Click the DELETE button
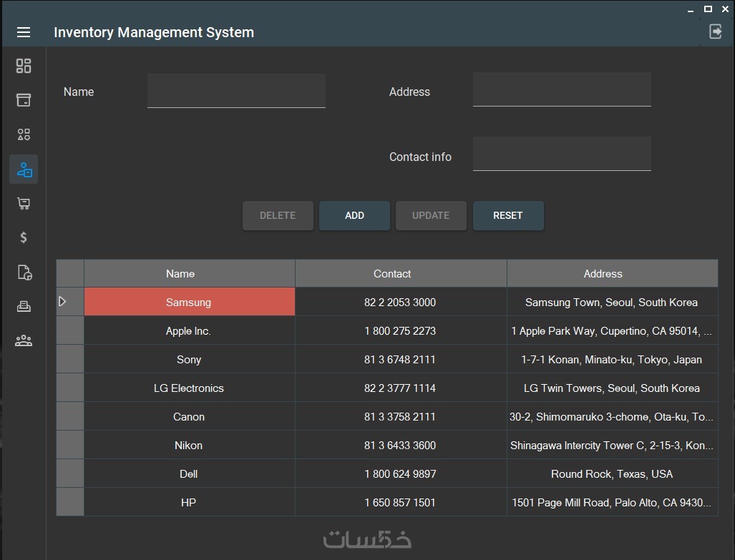 (x=278, y=215)
